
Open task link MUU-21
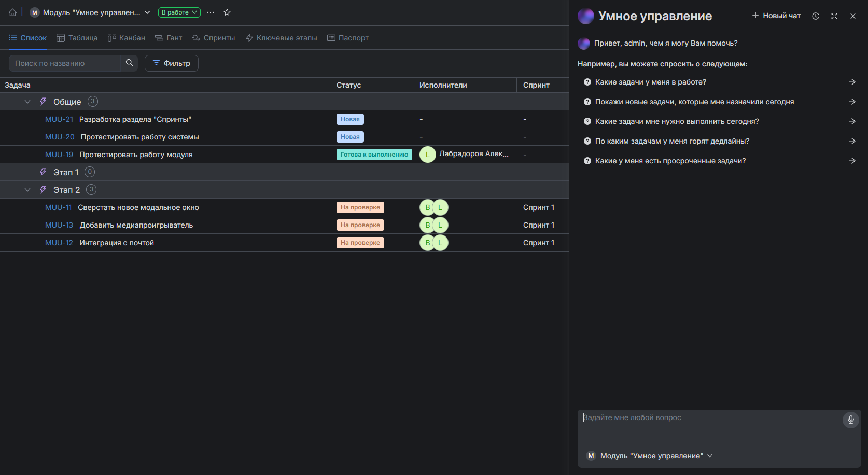[x=59, y=119]
